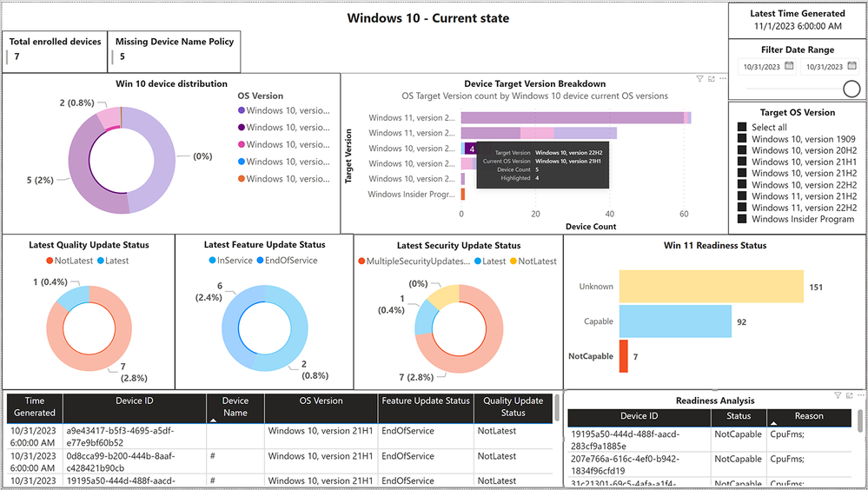Click Readiness Analysis table scrollbar
868x490 pixels.
click(859, 420)
